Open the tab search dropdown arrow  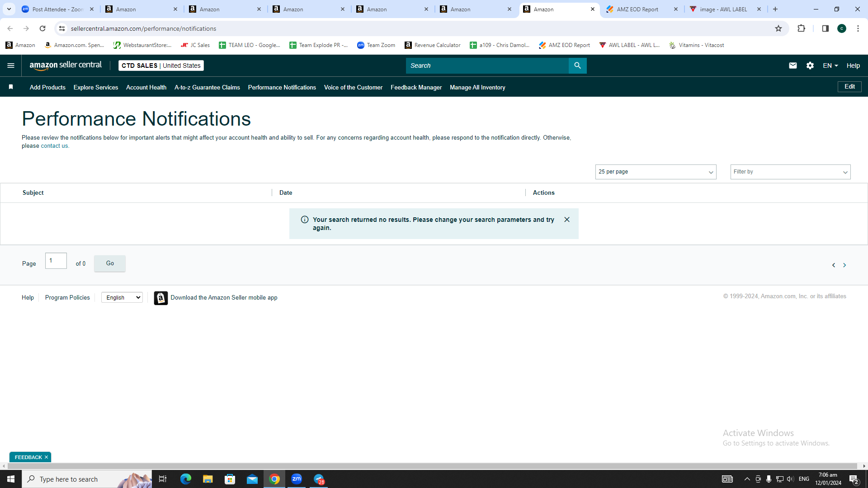pos(9,9)
